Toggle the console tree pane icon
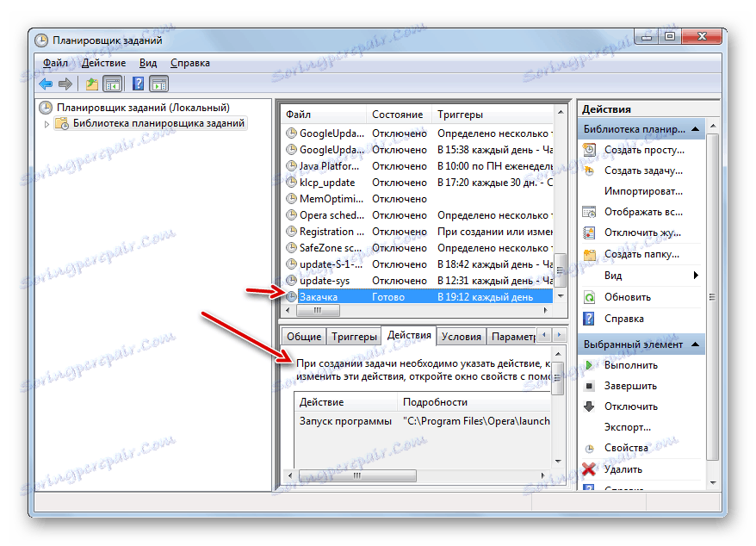 (113, 84)
